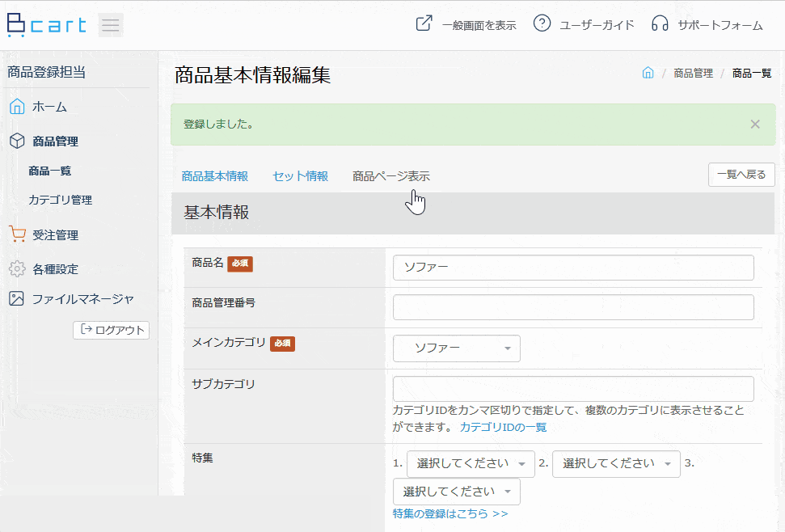This screenshot has width=785, height=532.
Task: Switch to 商品基本情報 tab
Action: pos(215,176)
